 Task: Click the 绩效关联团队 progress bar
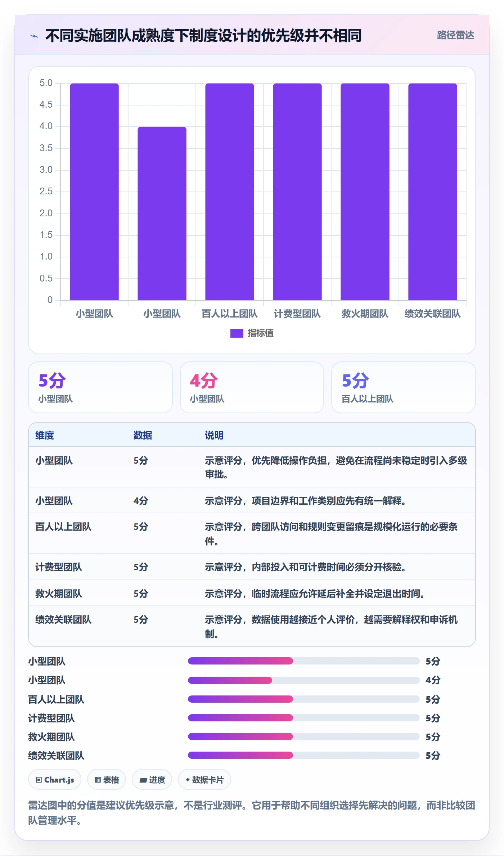[x=303, y=755]
